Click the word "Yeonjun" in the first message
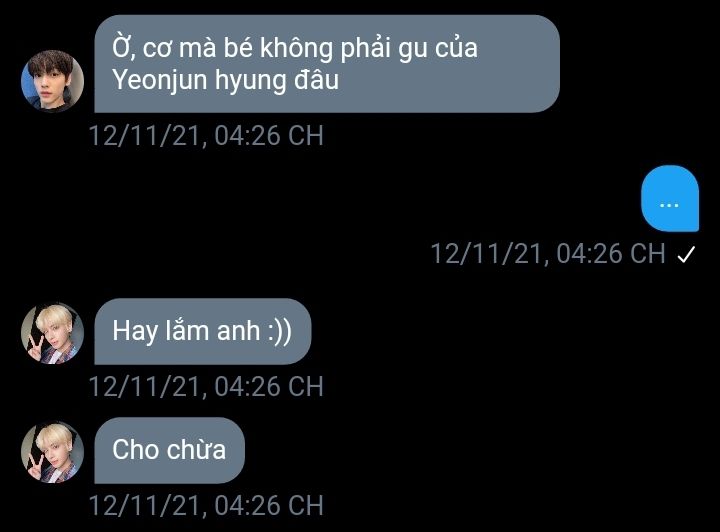 pyautogui.click(x=160, y=81)
